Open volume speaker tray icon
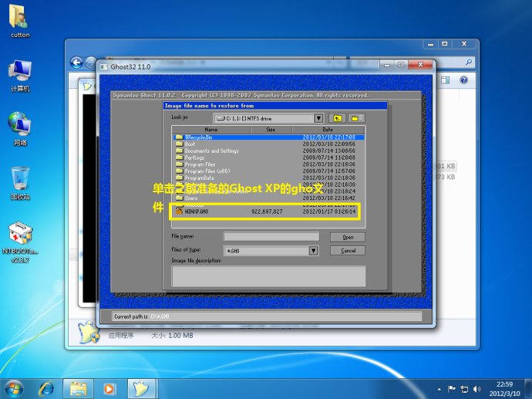Image resolution: width=532 pixels, height=399 pixels. click(476, 389)
